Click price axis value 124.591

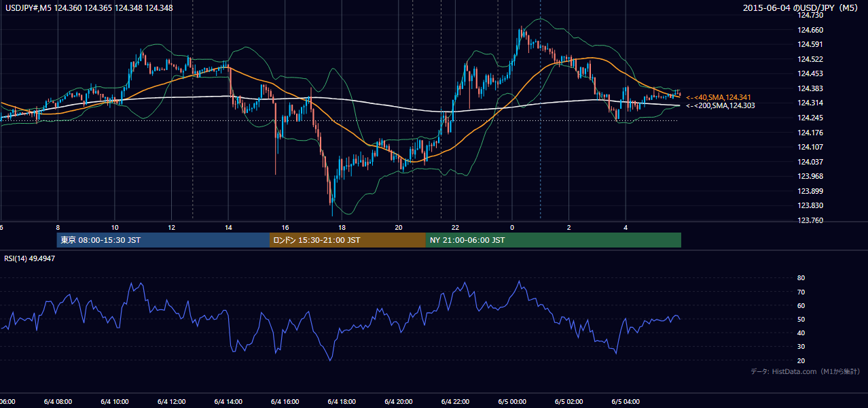[811, 45]
